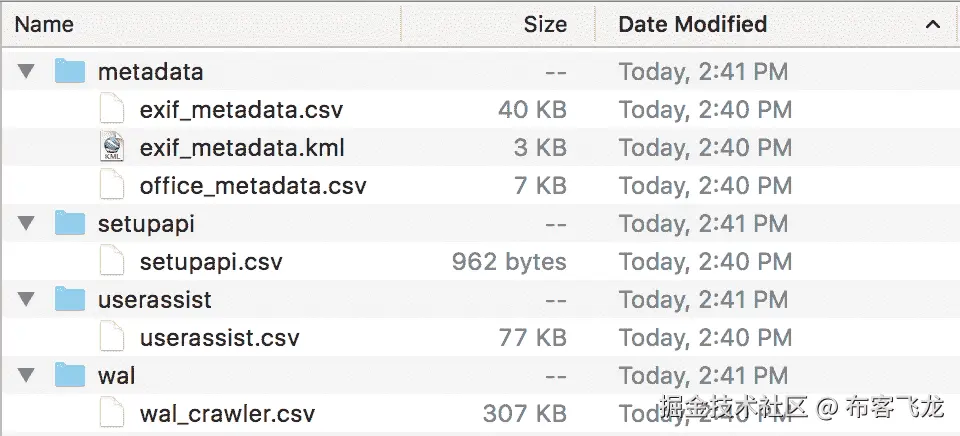Sort files by the Size column header

click(x=545, y=24)
